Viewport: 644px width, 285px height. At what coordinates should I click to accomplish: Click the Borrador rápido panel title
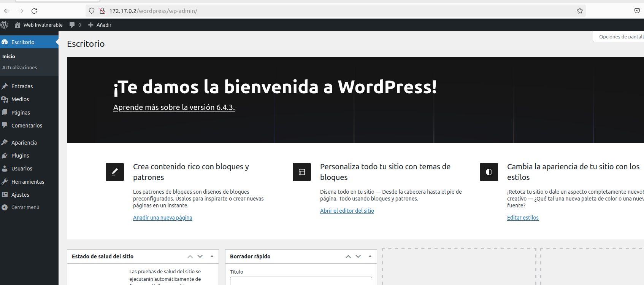coord(250,256)
